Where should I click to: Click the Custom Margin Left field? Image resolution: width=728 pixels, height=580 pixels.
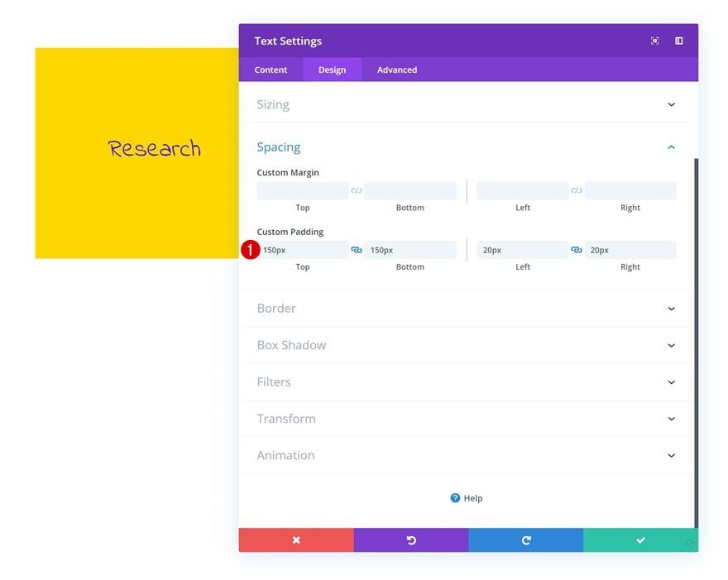click(x=522, y=190)
